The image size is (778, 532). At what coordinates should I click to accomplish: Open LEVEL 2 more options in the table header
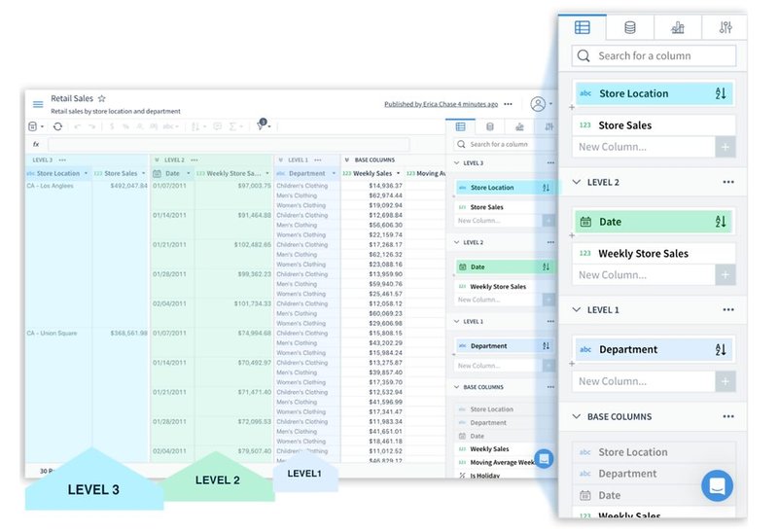[x=194, y=160]
